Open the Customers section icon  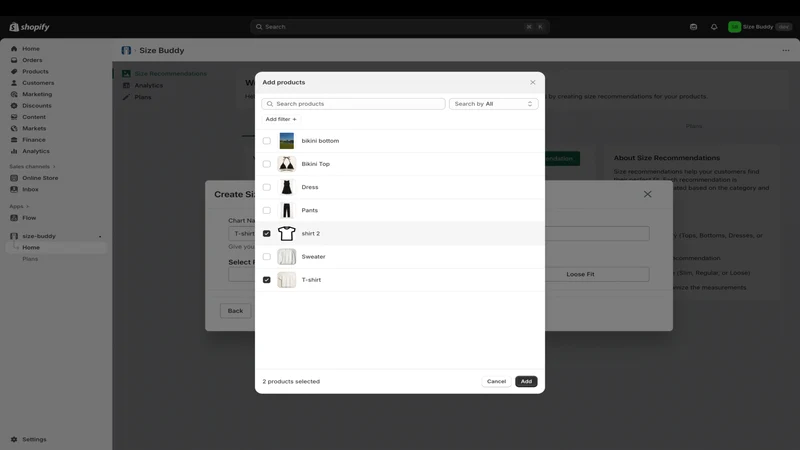tap(14, 83)
